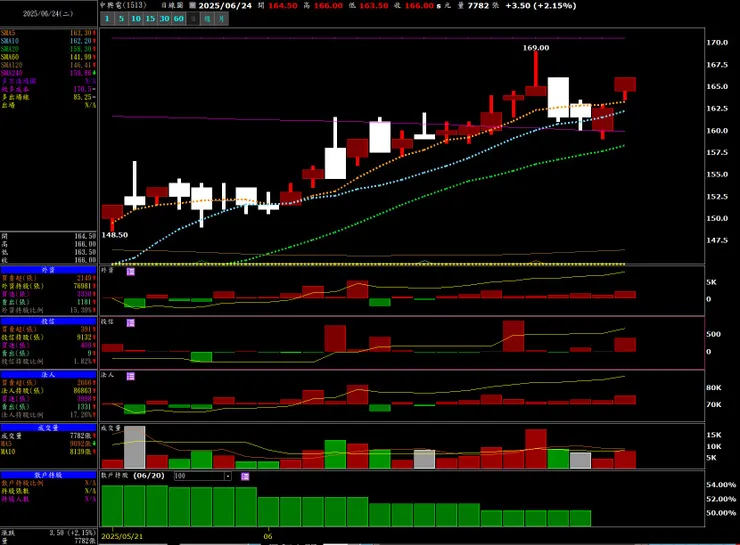Click the (06/20) date in 散戶持股 chart
Image resolution: width=740 pixels, height=545 pixels.
tap(149, 476)
